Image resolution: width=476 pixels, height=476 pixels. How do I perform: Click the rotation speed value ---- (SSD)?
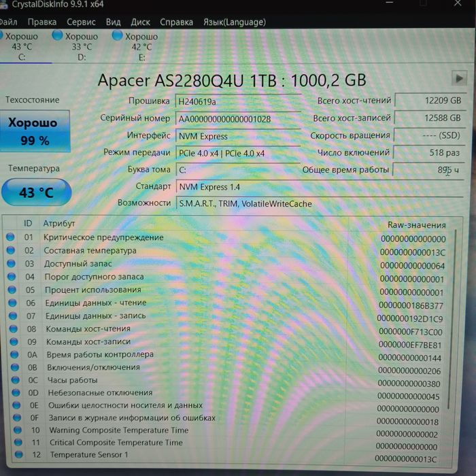click(x=429, y=135)
